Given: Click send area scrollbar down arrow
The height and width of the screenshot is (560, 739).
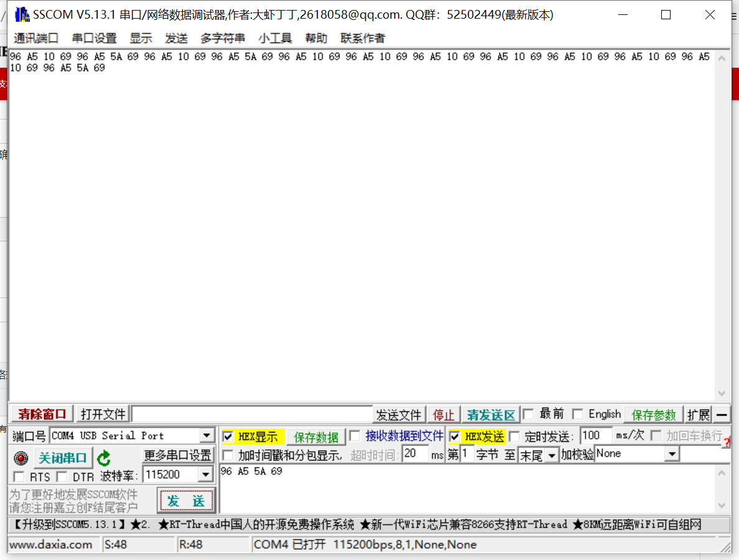Looking at the screenshot, I should [722, 505].
